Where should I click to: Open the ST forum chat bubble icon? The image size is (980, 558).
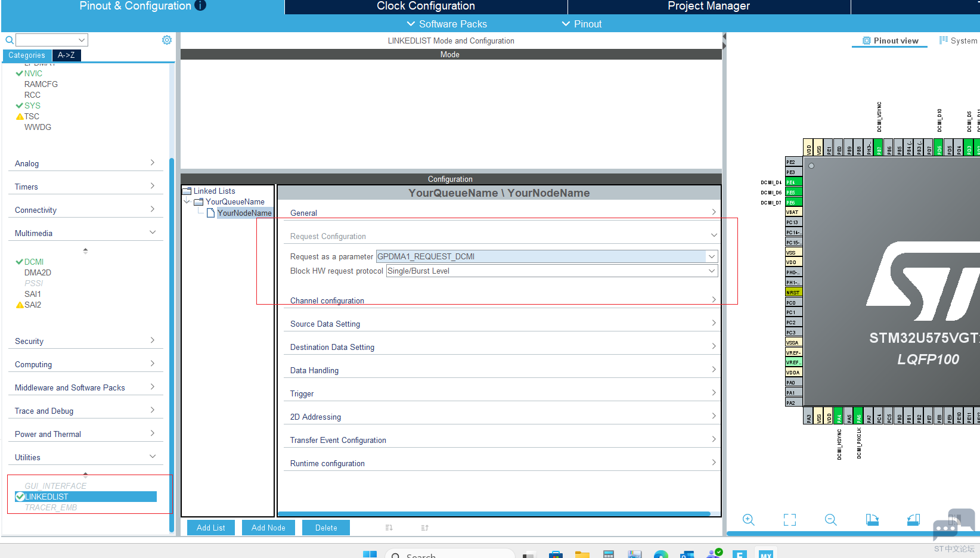[954, 523]
